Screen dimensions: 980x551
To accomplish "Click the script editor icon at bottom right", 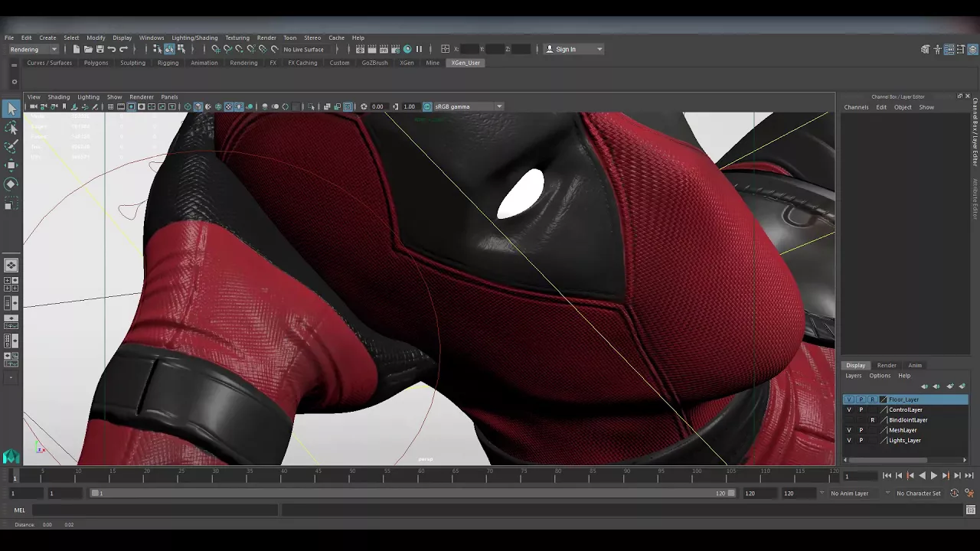I will pyautogui.click(x=970, y=510).
